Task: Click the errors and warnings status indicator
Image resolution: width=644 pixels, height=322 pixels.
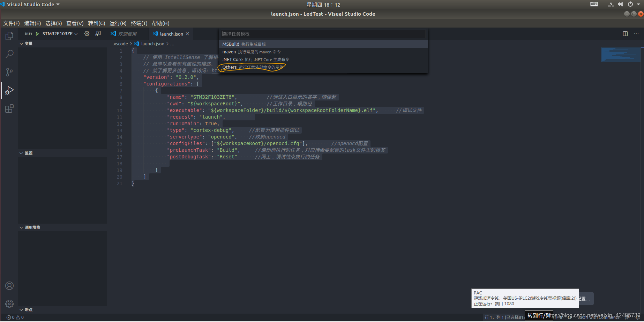Action: 15,317
